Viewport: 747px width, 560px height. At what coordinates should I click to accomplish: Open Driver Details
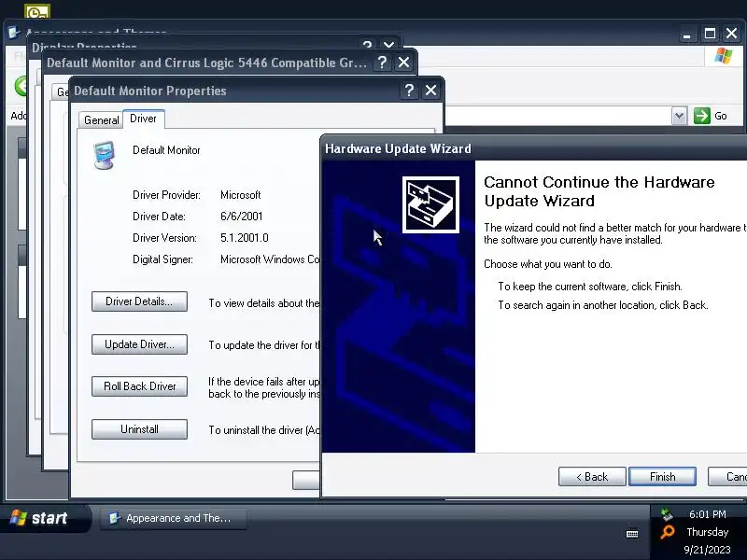pyautogui.click(x=139, y=301)
